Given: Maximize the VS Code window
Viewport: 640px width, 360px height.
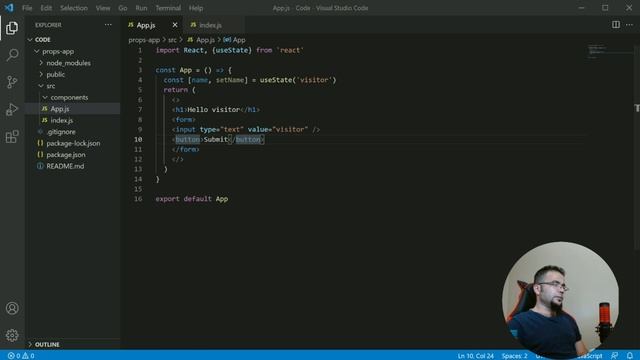Looking at the screenshot, I should tap(605, 8).
